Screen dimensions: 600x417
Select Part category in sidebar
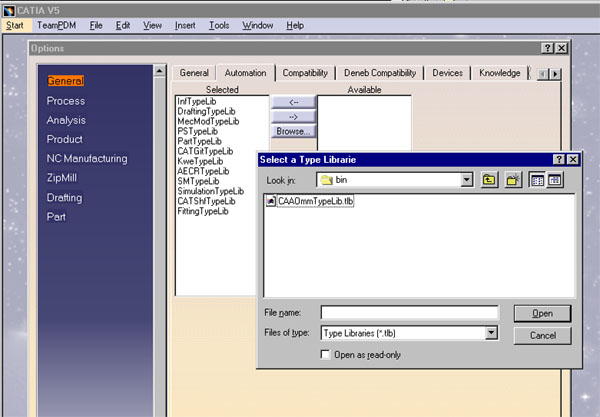pyautogui.click(x=56, y=217)
